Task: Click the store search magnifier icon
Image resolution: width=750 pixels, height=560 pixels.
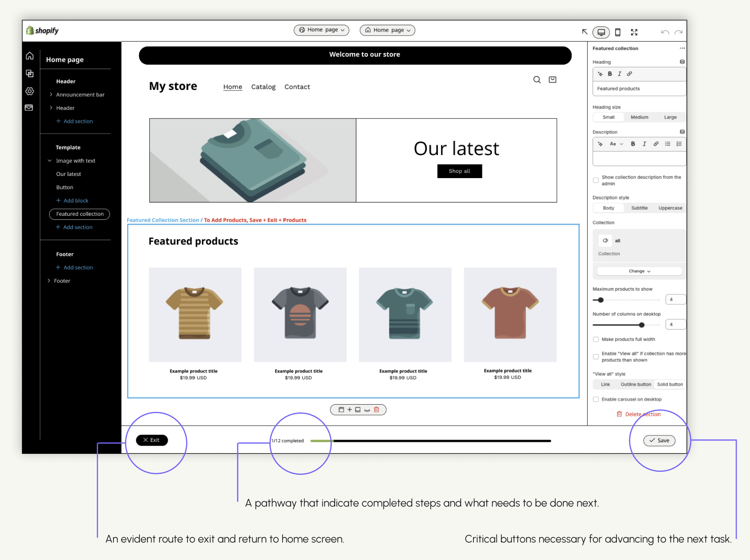Action: [537, 80]
